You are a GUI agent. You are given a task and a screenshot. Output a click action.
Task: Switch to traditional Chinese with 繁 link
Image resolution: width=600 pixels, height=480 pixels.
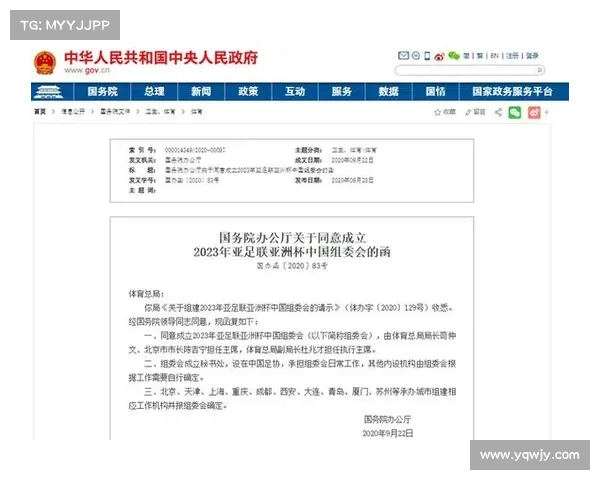480,56
